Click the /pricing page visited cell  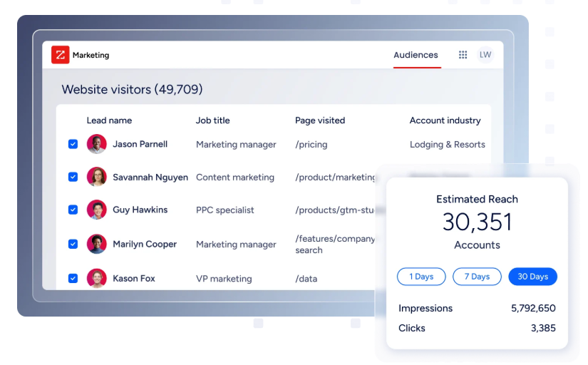pyautogui.click(x=311, y=145)
